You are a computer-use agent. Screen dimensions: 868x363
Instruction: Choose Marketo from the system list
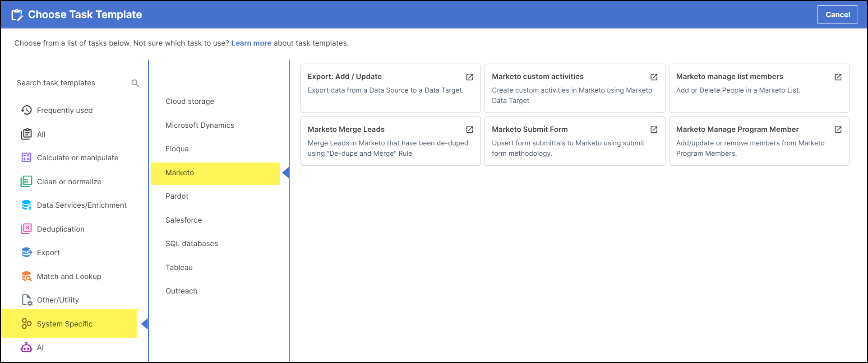[216, 173]
